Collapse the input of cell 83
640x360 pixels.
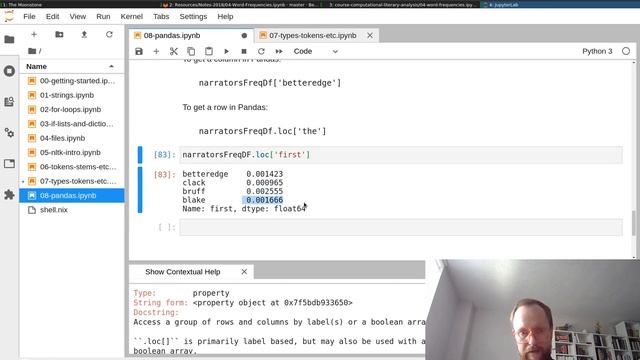140,155
